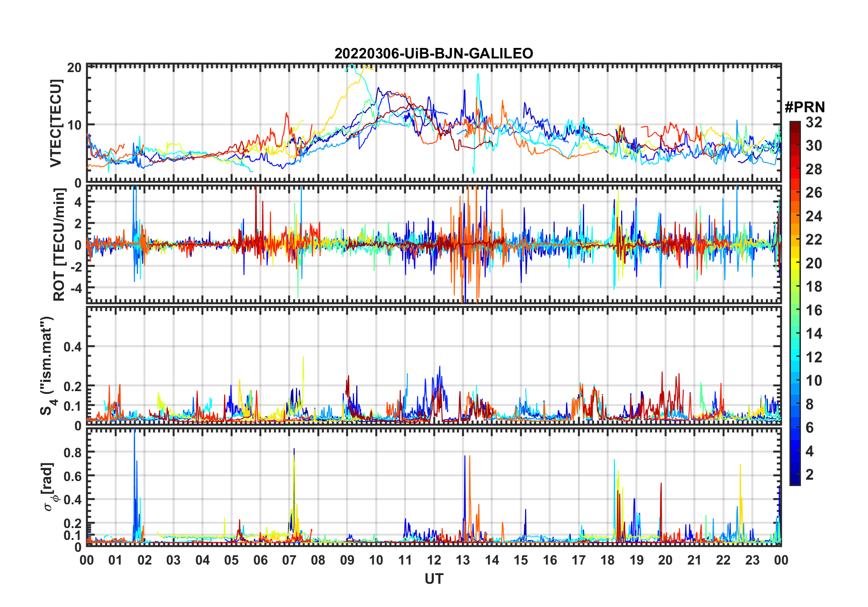
Task: Click the S4 ("ism.mat") y-axis label
Action: tap(47, 366)
